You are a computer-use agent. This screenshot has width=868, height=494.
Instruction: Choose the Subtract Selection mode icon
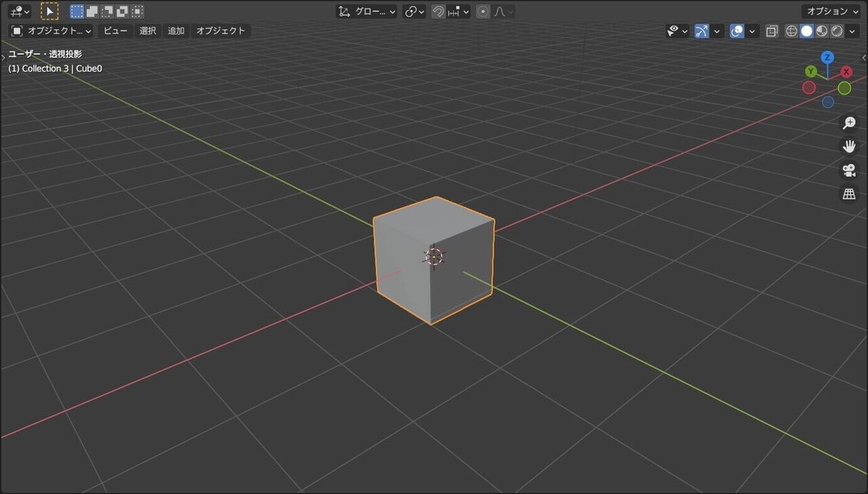click(107, 12)
